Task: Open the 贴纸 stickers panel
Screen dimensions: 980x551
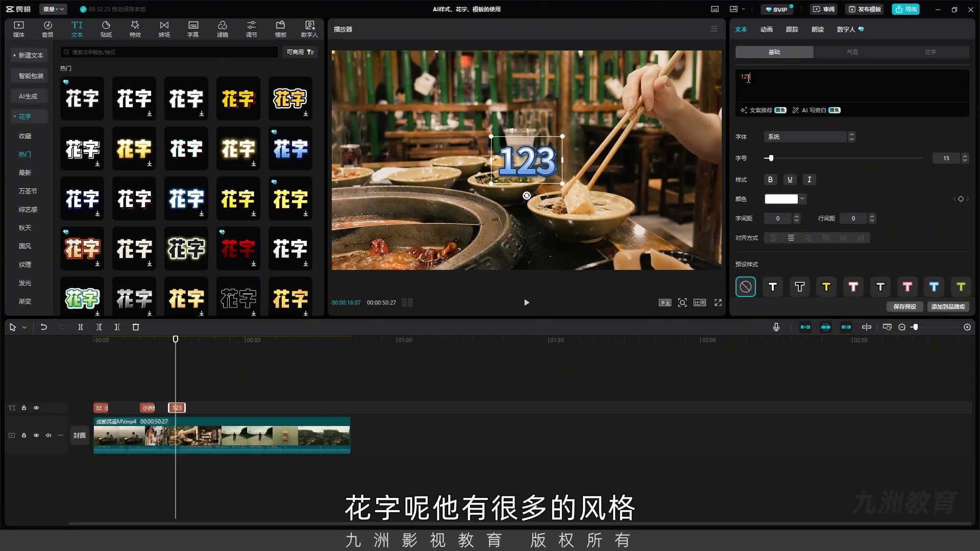Action: pos(106,29)
